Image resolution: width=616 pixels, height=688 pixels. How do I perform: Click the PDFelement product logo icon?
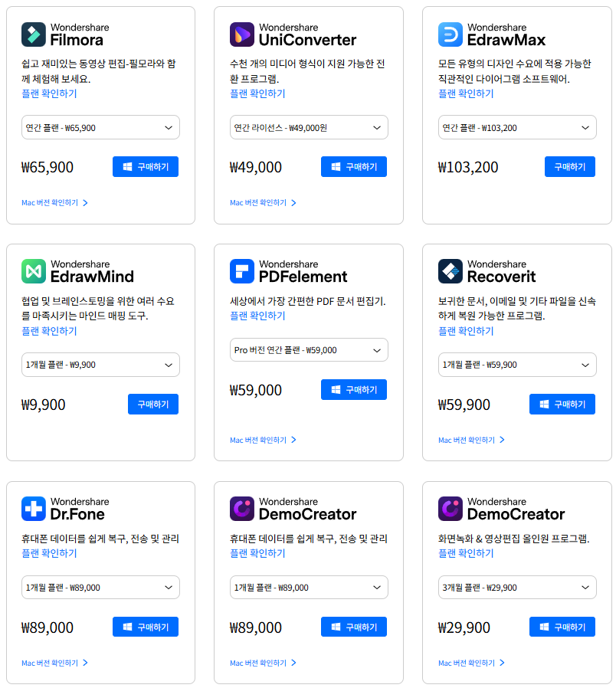click(242, 271)
